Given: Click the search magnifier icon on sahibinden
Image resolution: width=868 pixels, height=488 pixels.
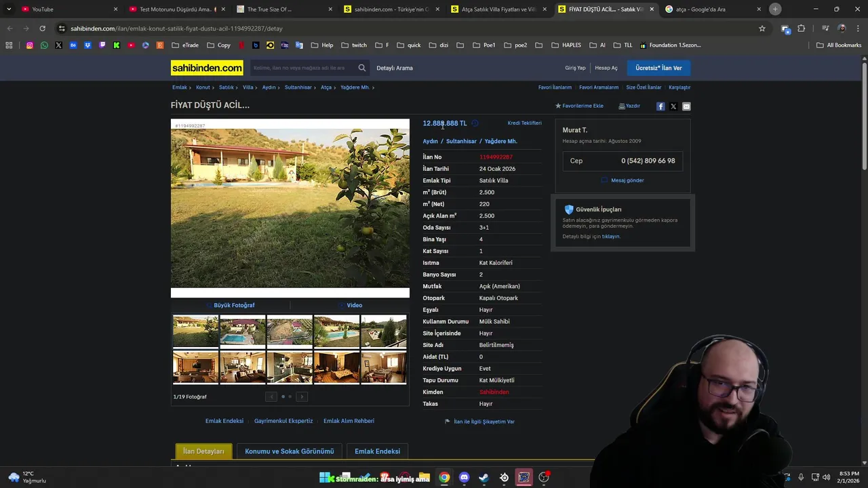Looking at the screenshot, I should [362, 68].
